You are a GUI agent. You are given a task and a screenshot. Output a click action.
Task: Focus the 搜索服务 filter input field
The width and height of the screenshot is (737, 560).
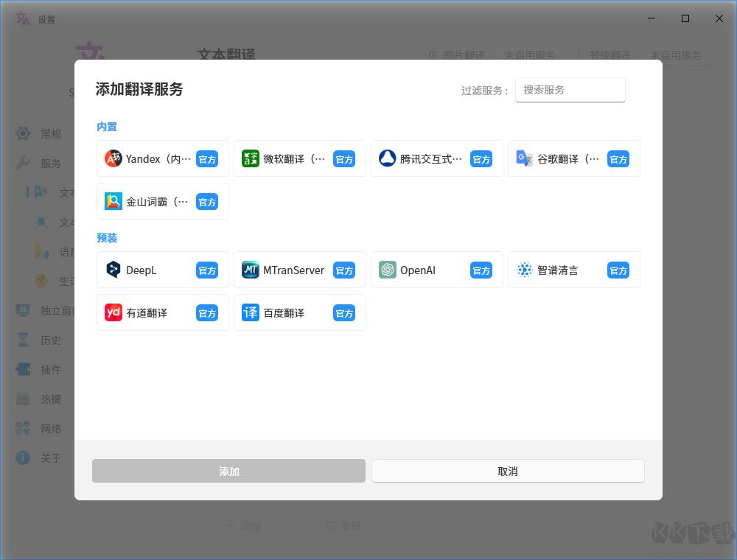pyautogui.click(x=570, y=90)
